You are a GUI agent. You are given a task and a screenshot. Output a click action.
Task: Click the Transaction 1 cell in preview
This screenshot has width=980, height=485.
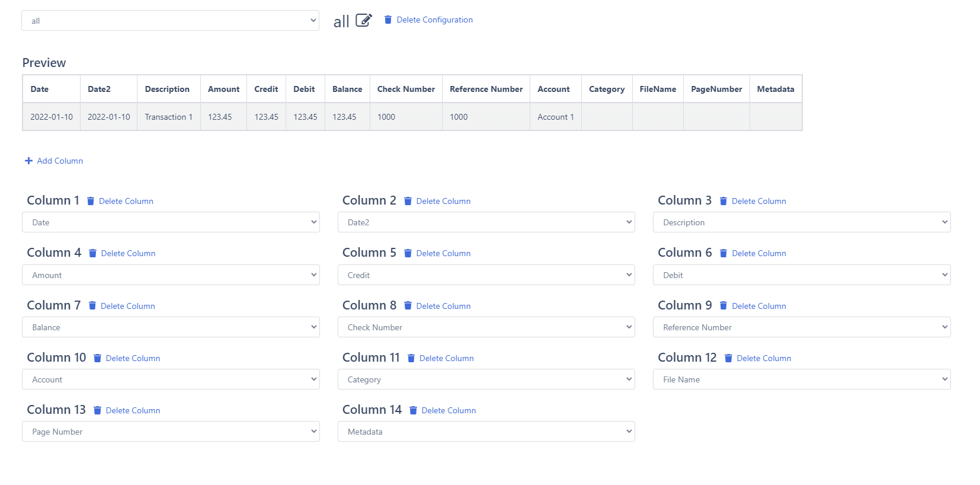point(168,117)
